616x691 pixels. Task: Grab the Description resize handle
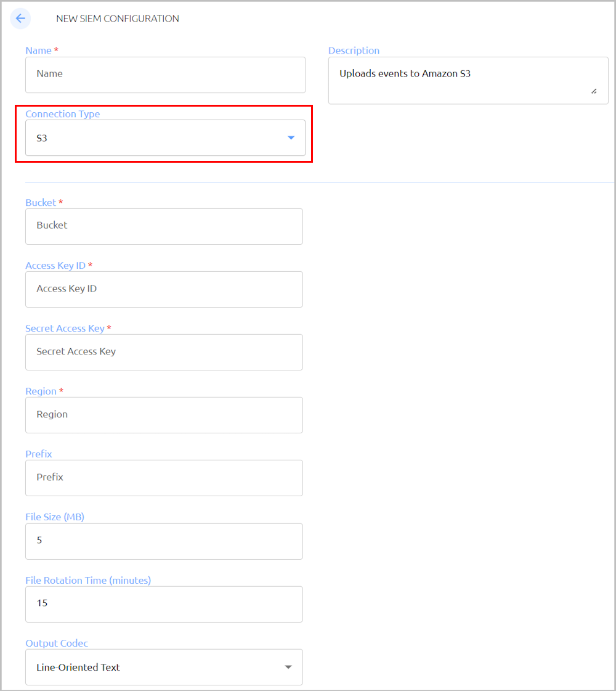[x=594, y=91]
